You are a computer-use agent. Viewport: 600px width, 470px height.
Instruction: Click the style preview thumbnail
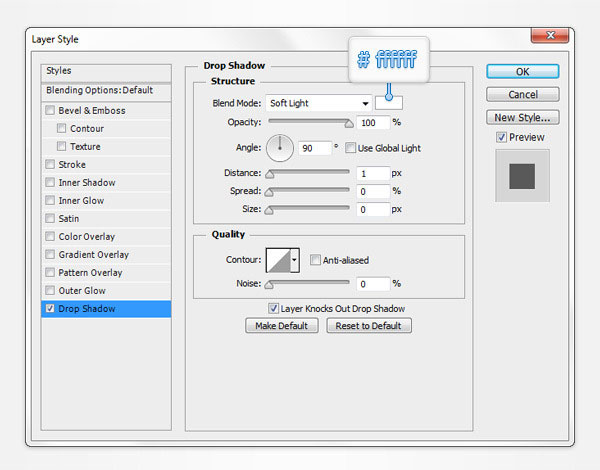click(x=522, y=176)
